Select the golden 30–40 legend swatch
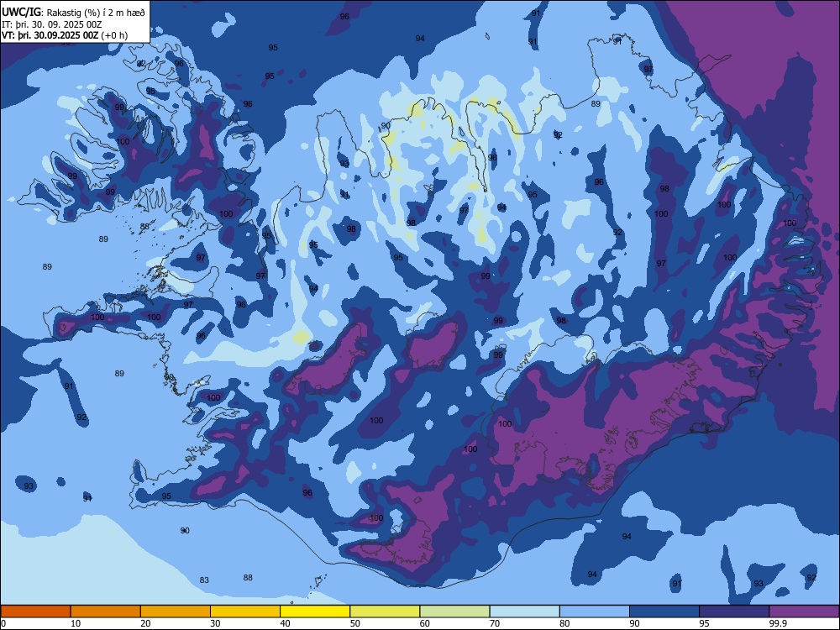Image resolution: width=840 pixels, height=630 pixels. click(245, 612)
